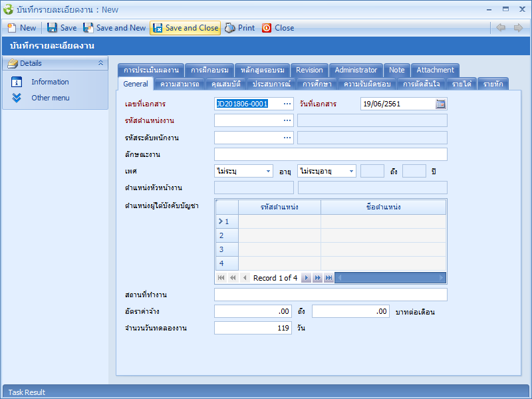The image size is (532, 399).
Task: Click the อัตราค่าจ้าง starting wage field
Action: (253, 311)
